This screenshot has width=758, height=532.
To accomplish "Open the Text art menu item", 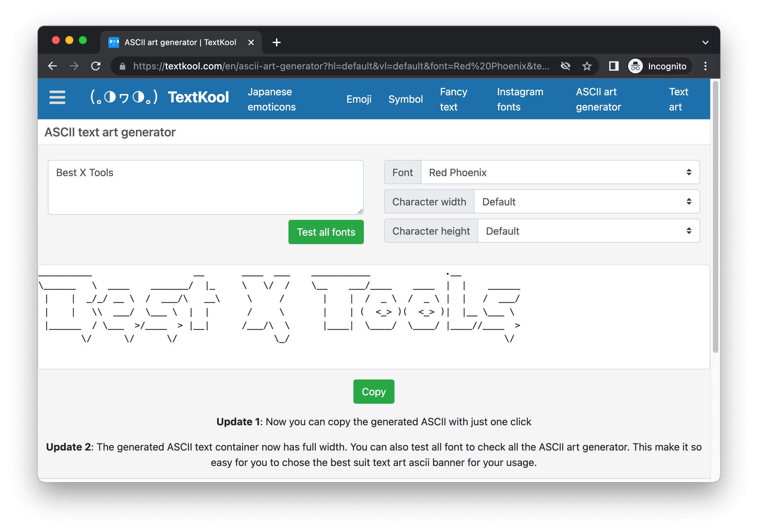I will pyautogui.click(x=679, y=99).
